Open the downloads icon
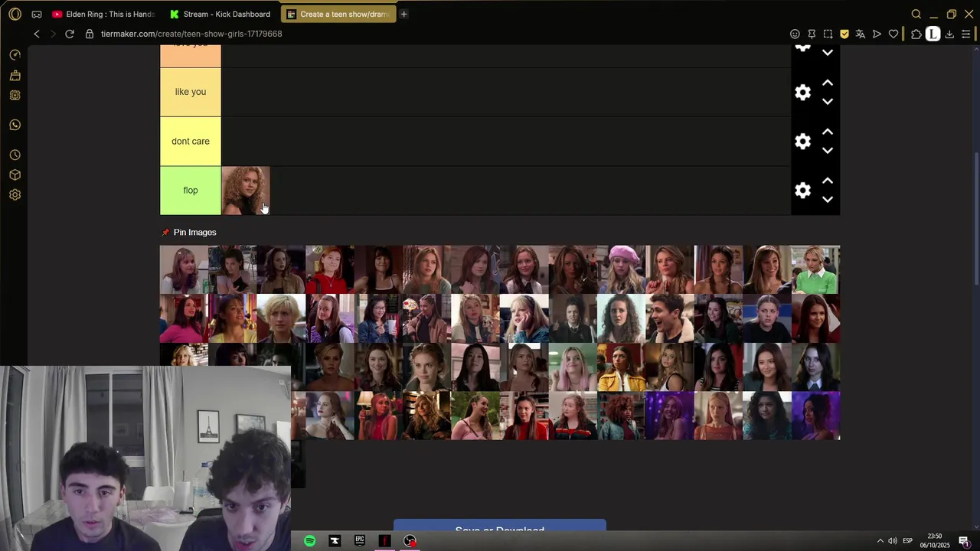 949,34
